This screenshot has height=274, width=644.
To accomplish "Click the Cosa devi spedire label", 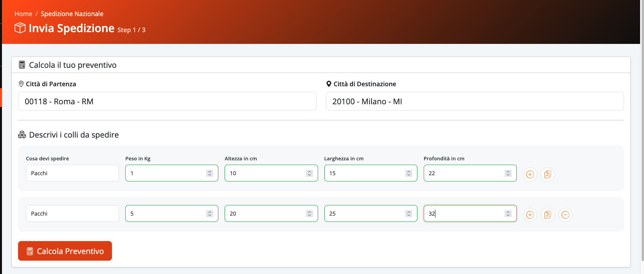I will tap(48, 158).
